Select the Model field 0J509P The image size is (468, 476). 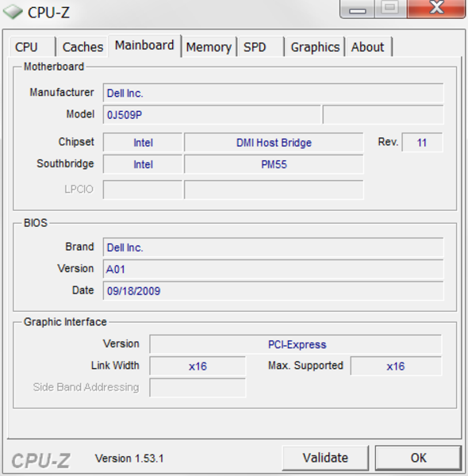[x=212, y=115]
